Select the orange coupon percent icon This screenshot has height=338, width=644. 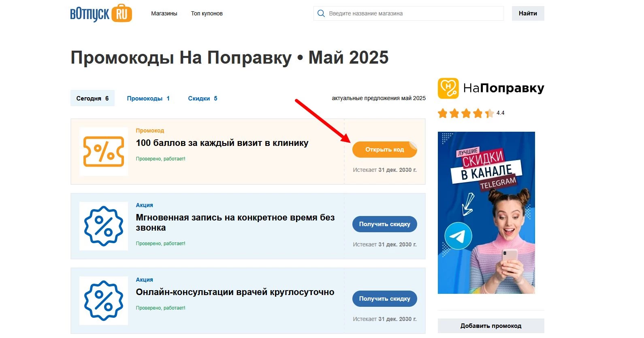[104, 151]
